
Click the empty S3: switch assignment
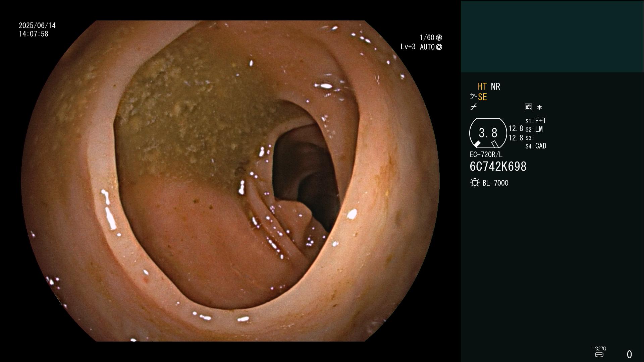click(529, 138)
